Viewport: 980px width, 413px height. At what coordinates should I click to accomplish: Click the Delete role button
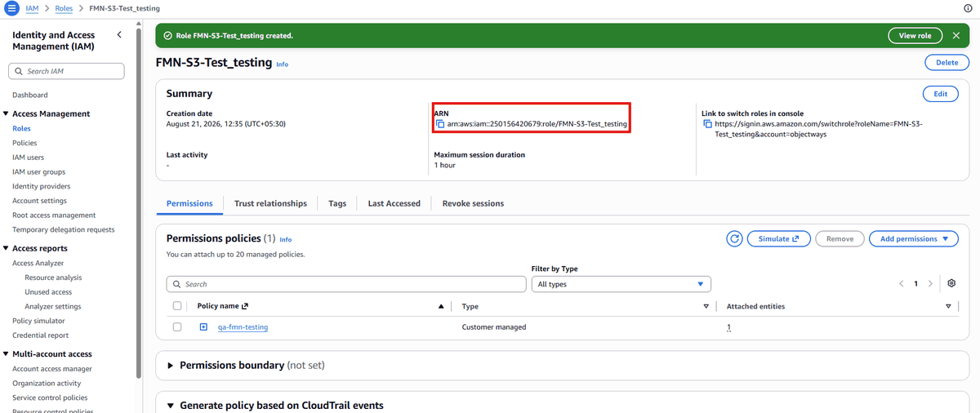(x=947, y=62)
